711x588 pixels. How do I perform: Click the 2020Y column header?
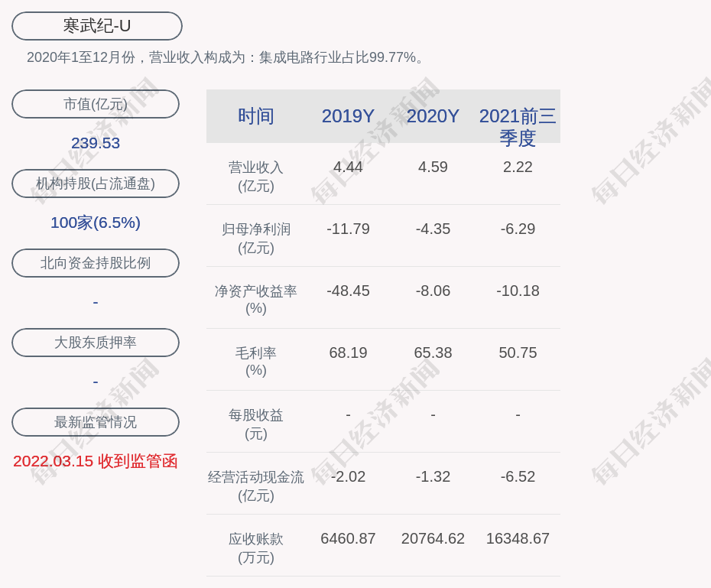click(x=433, y=116)
